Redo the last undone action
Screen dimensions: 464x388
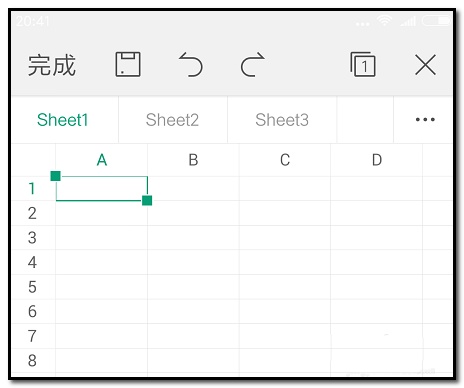253,64
